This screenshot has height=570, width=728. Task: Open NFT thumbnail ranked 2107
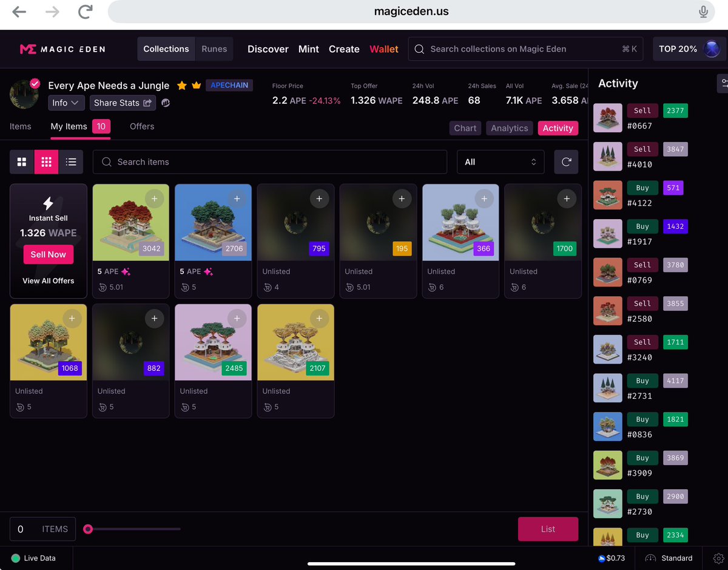[x=296, y=342]
